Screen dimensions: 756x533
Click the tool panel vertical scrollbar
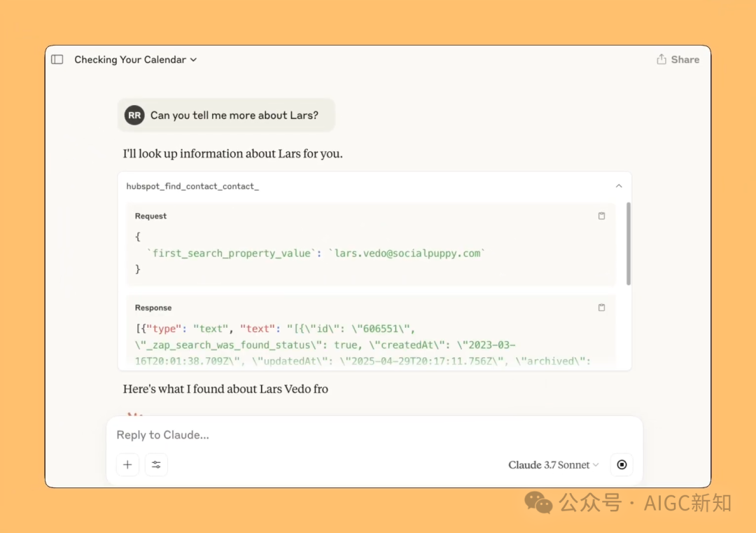pyautogui.click(x=628, y=244)
